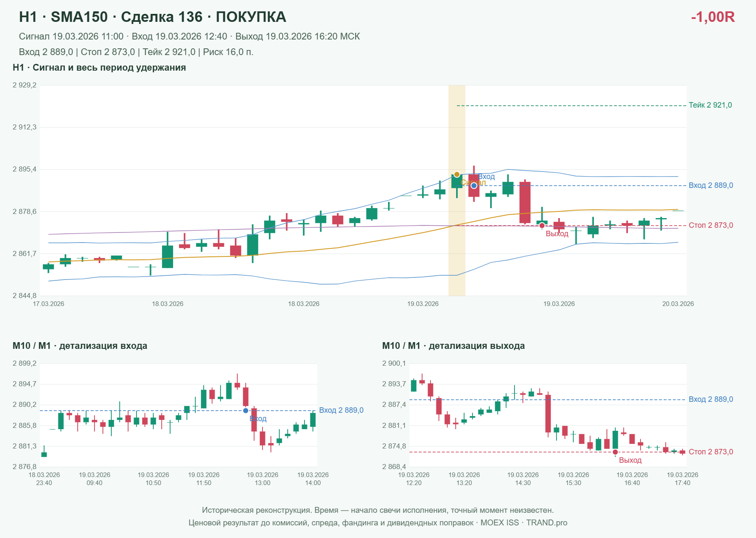
Task: Click the blue entry dot in entry detail chart
Action: pos(246,411)
